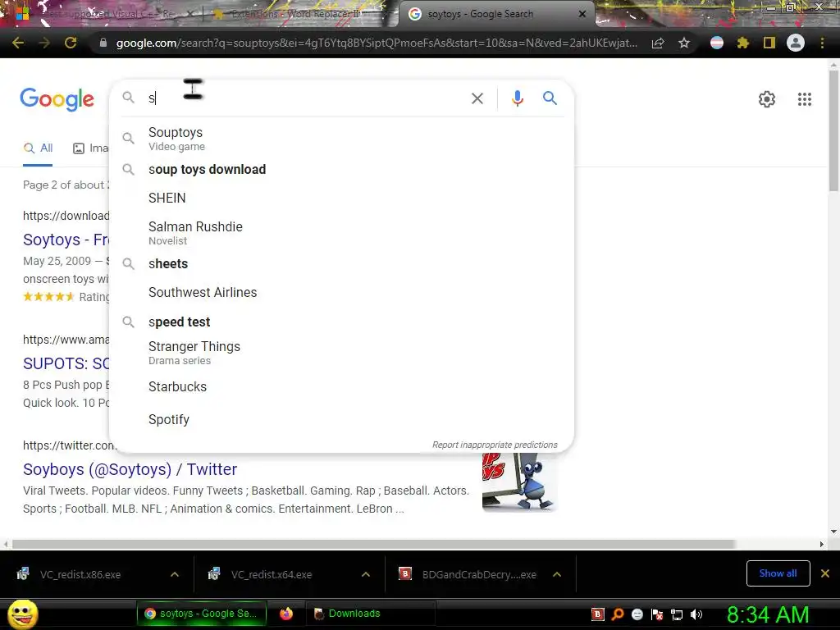Choose the speed test suggestion
Screen dimensions: 840x630
[341, 322]
